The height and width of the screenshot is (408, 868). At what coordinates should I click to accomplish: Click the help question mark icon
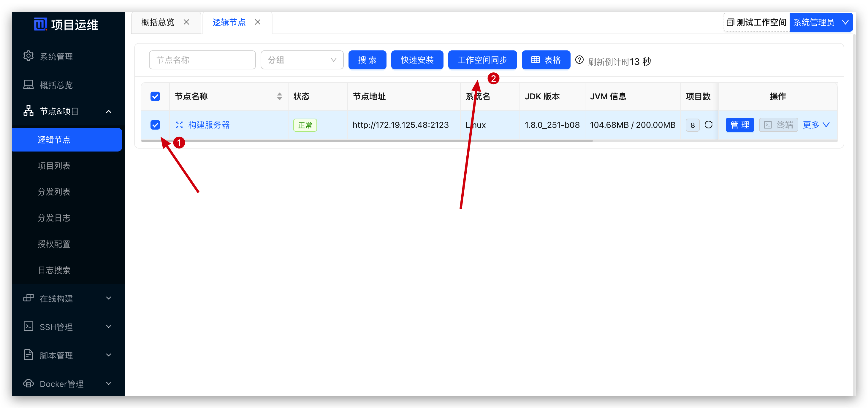[579, 60]
